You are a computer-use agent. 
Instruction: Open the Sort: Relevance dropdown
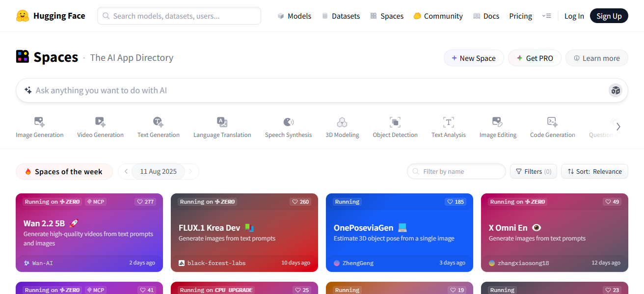594,171
